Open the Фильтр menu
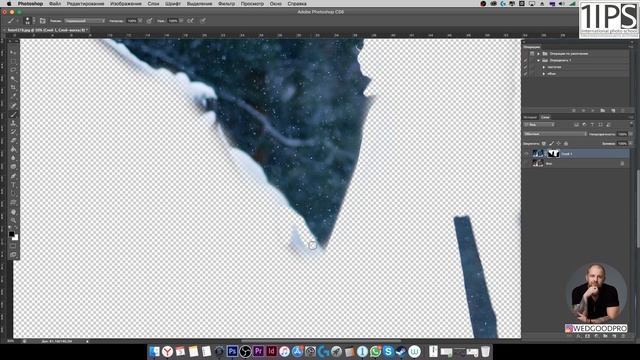The width and height of the screenshot is (640, 360). (x=227, y=4)
